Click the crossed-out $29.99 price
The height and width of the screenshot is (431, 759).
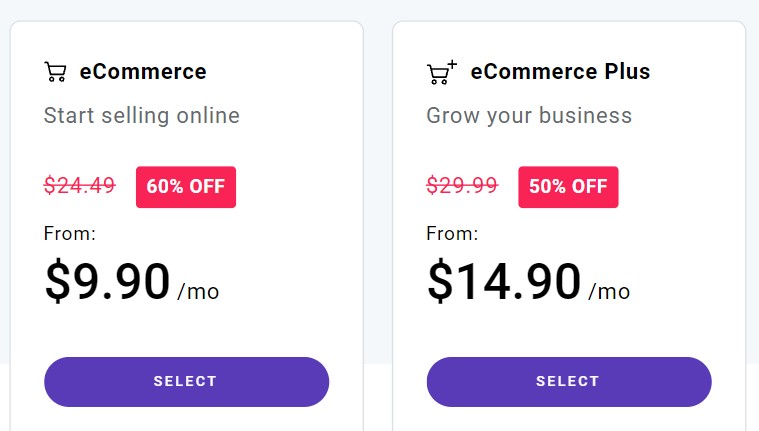[462, 185]
